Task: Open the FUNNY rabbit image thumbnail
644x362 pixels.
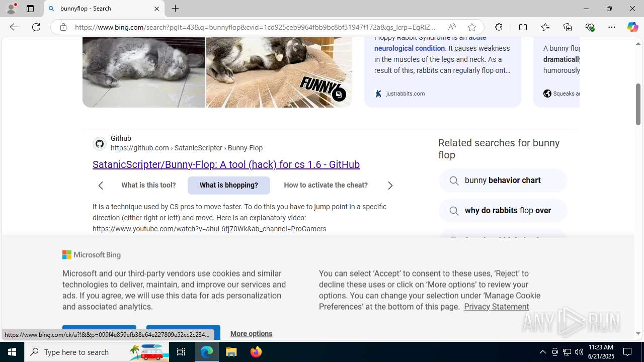Action: pos(279,72)
